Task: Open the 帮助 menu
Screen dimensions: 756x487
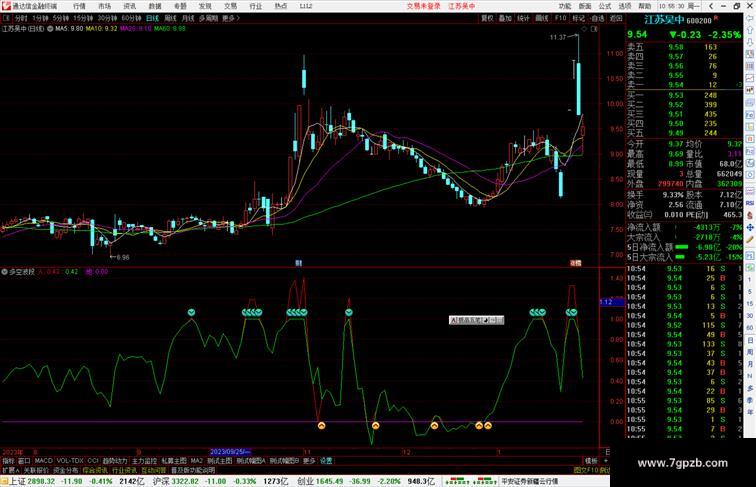Action: pyautogui.click(x=645, y=6)
